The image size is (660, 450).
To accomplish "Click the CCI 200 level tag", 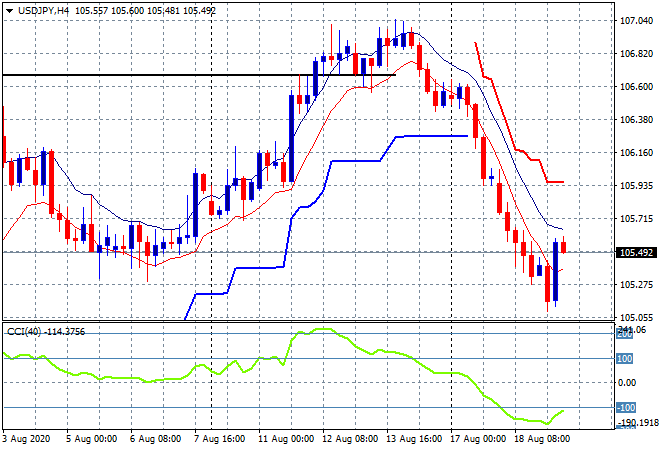I will (625, 334).
